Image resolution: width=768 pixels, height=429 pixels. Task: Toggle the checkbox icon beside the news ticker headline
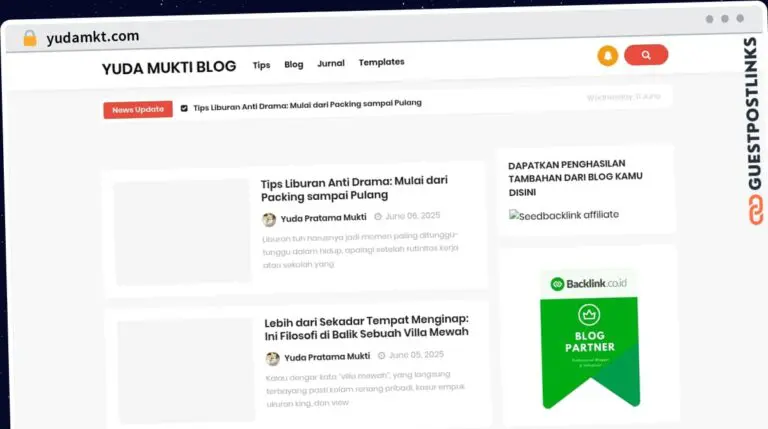click(184, 108)
